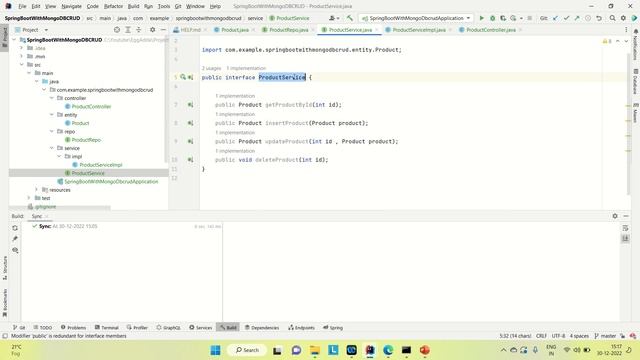The image size is (640, 360).
Task: Expand the test folder node
Action: tap(29, 198)
